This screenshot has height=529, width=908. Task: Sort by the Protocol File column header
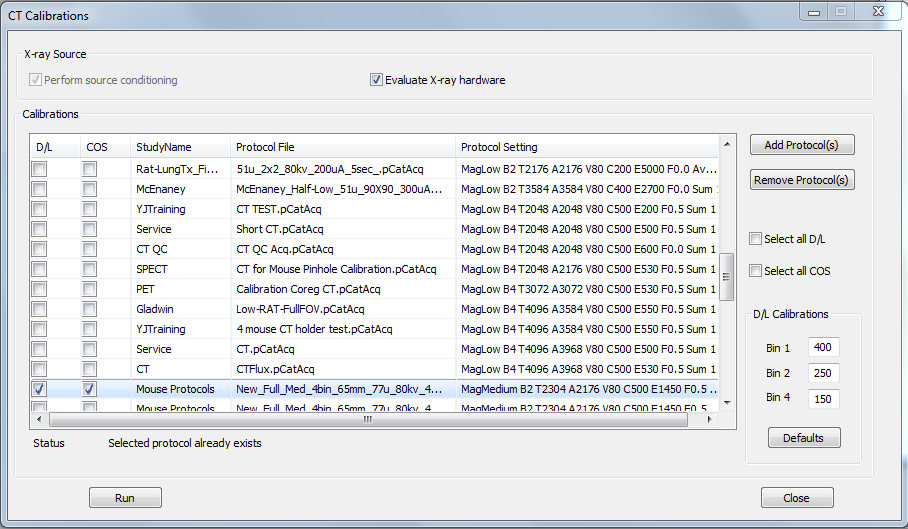(x=342, y=147)
